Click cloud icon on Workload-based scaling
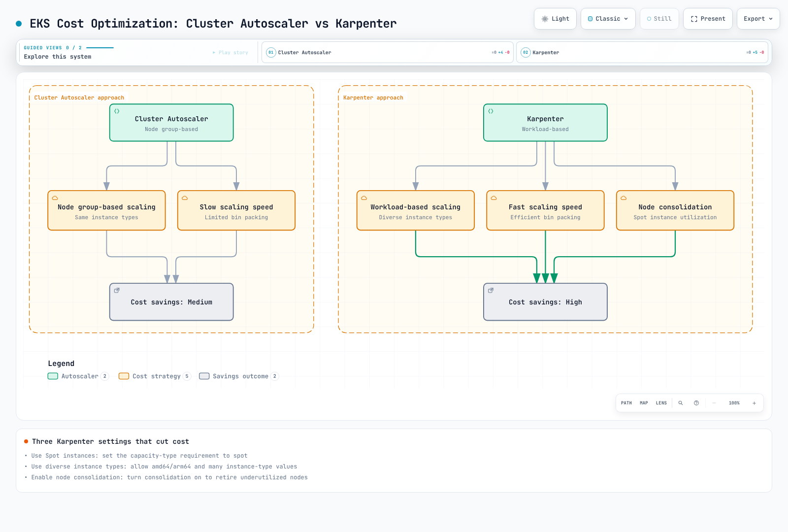This screenshot has height=532, width=788. [x=364, y=198]
